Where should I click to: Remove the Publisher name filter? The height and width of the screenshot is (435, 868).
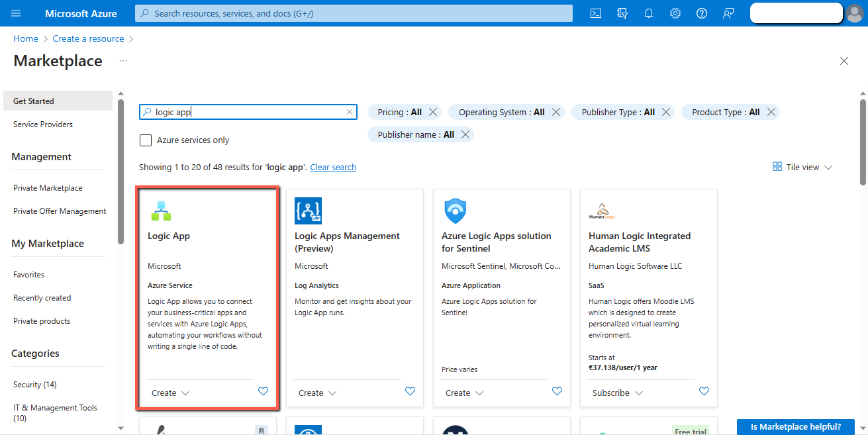tap(465, 134)
